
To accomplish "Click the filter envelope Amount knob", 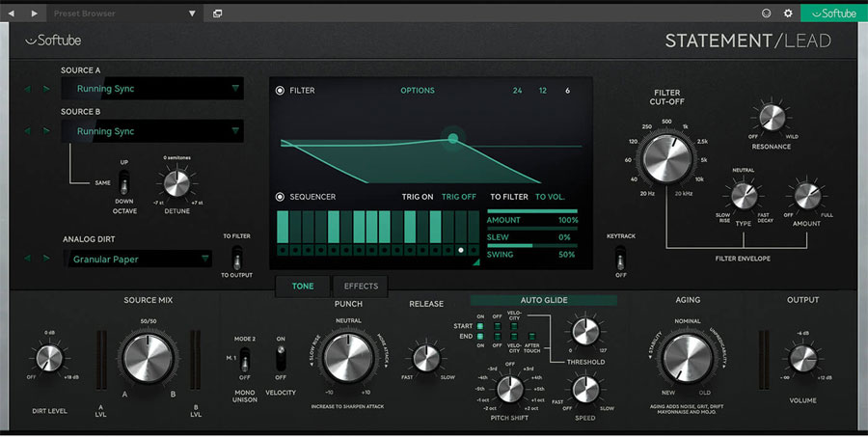I will pos(806,196).
